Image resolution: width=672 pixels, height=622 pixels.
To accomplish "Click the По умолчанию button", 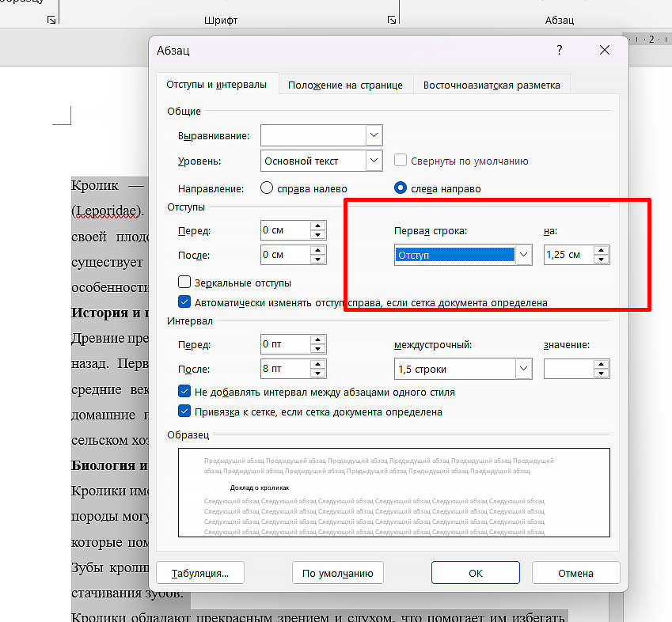I will tap(338, 573).
